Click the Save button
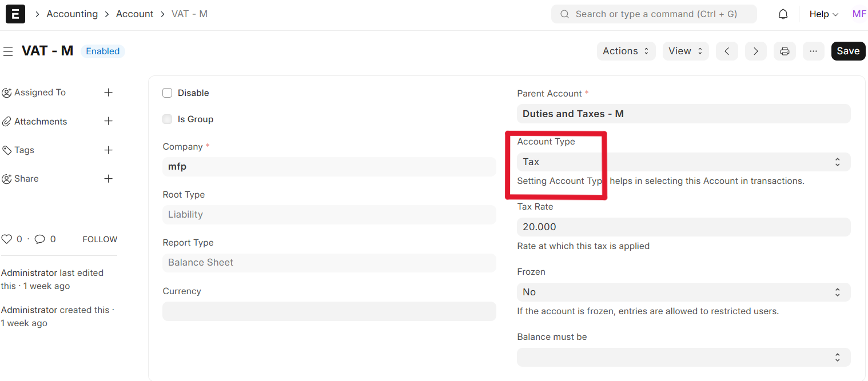Image resolution: width=868 pixels, height=381 pixels. 847,51
